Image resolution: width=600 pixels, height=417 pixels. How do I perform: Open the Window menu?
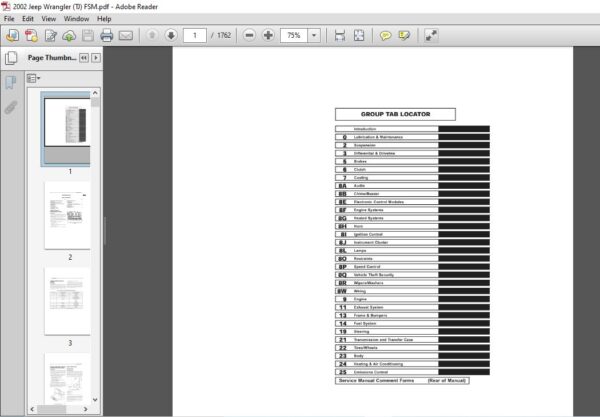(x=76, y=19)
